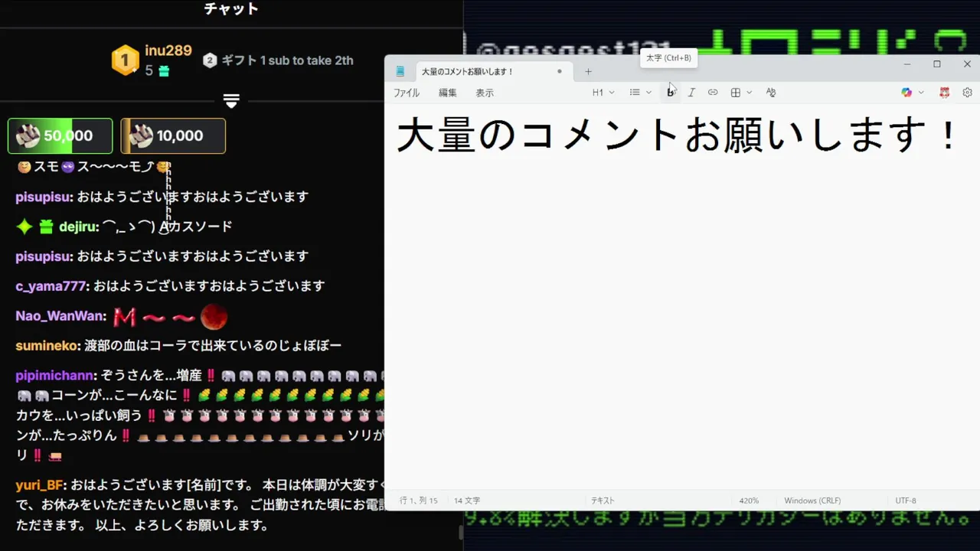Click the zoom level 420% in status bar

click(x=749, y=500)
